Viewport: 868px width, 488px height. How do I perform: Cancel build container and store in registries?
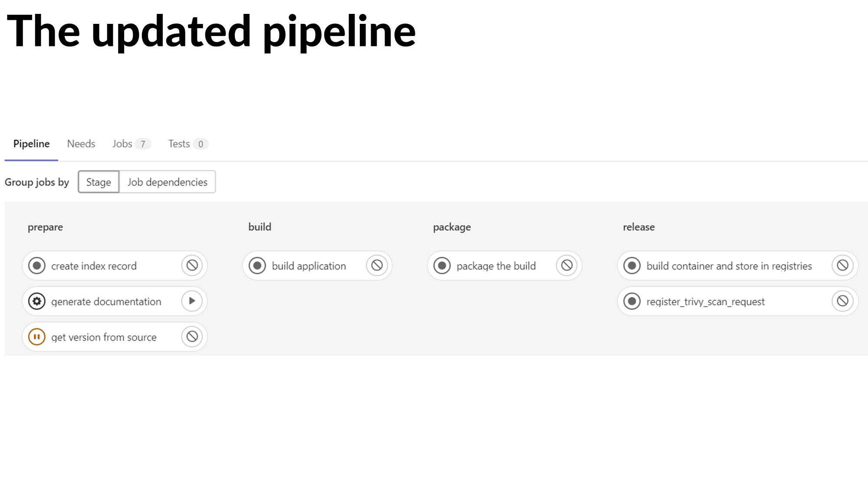[842, 265]
